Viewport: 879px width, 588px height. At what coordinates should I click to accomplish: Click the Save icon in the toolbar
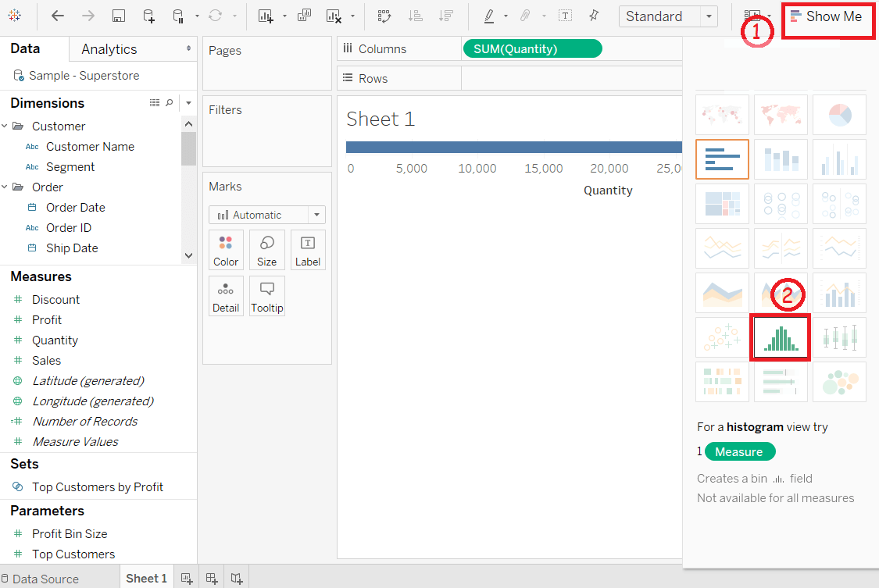point(118,16)
